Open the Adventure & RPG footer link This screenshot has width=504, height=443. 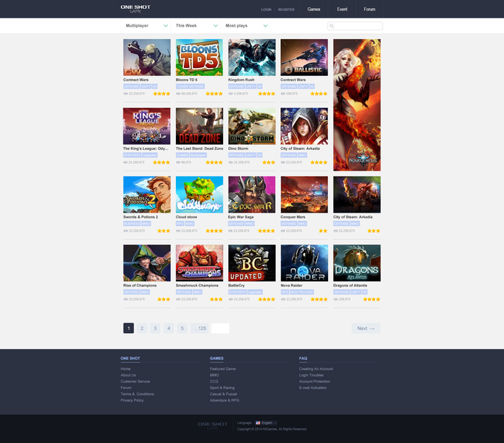point(225,400)
